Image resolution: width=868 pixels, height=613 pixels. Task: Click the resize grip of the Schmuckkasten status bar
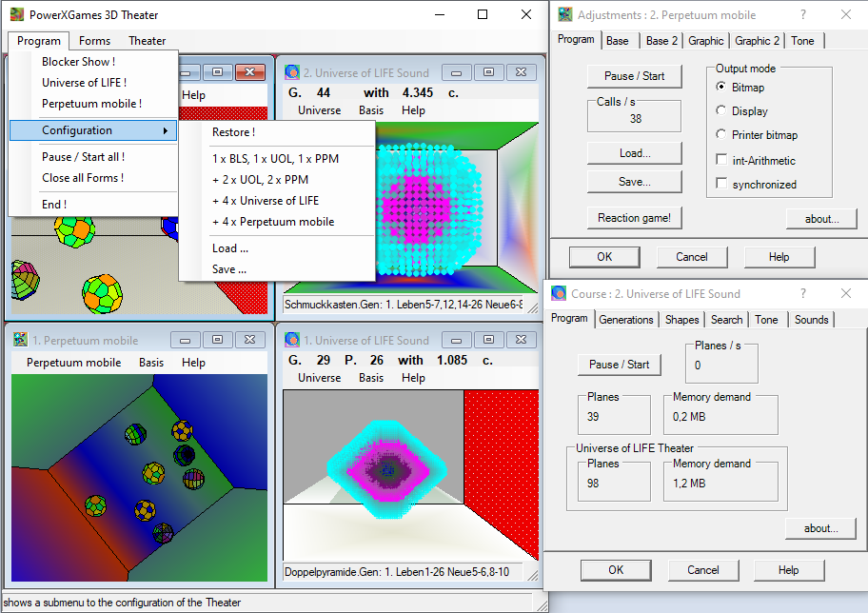[532, 307]
